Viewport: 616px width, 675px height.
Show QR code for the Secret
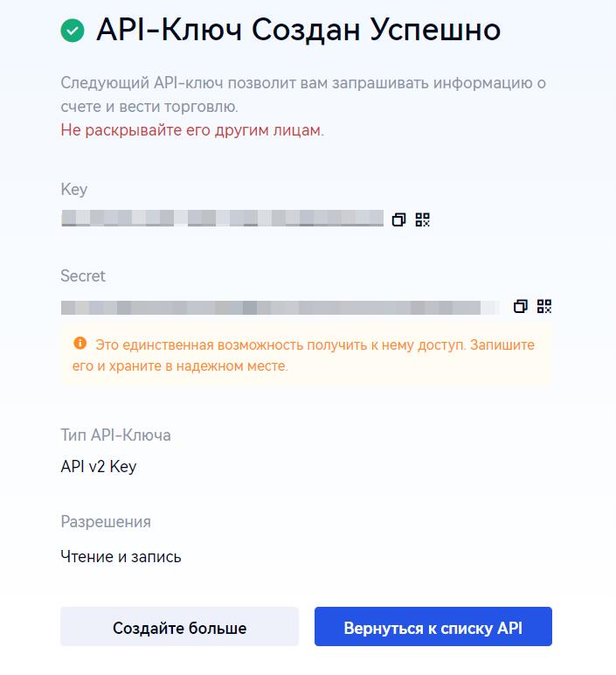544,306
